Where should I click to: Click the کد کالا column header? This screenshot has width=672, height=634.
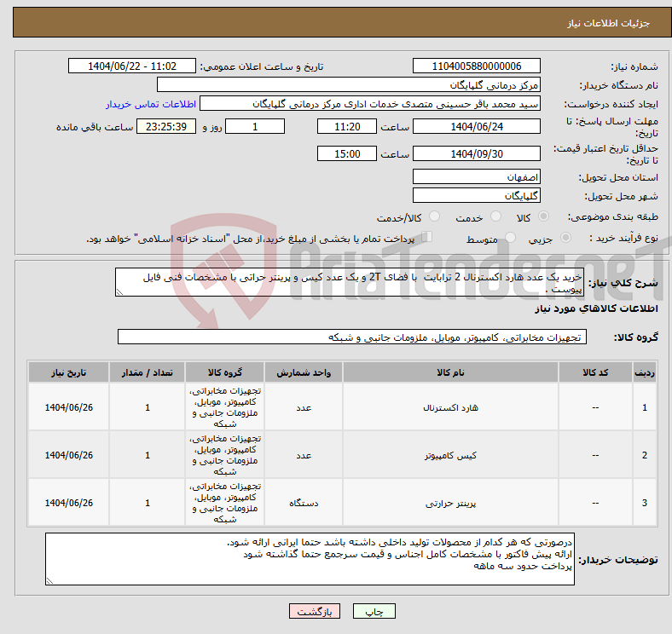pos(595,372)
